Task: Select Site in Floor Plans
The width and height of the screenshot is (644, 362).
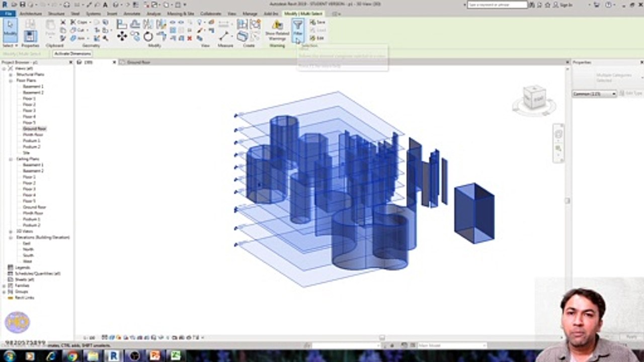Action: tap(26, 153)
